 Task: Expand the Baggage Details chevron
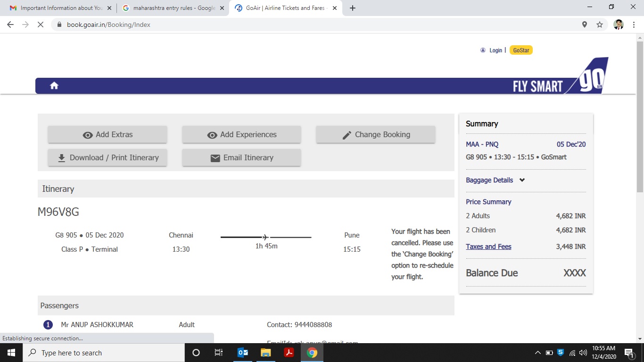522,180
